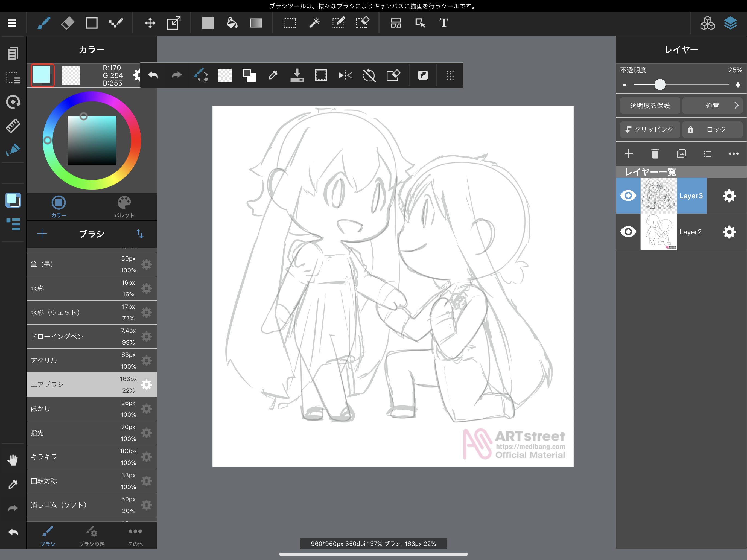This screenshot has height=560, width=747.
Task: Select the rectangular selection tool
Action: (290, 23)
